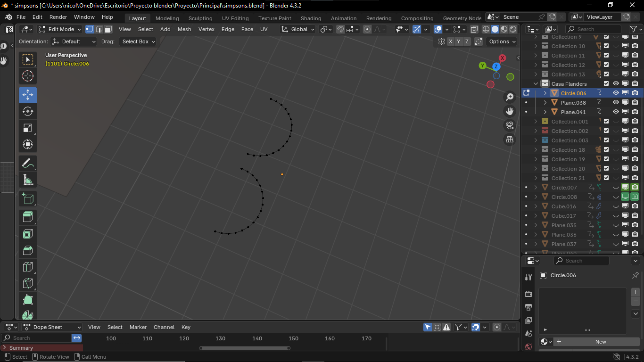Select the Select Box tool in toolbar

click(x=28, y=59)
